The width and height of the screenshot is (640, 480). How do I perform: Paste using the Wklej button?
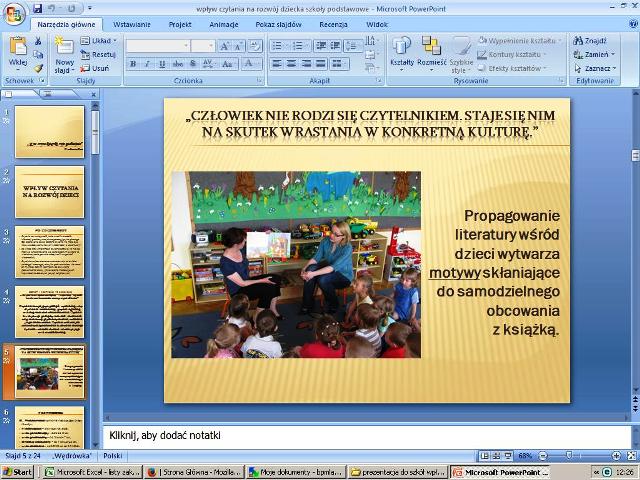click(18, 52)
